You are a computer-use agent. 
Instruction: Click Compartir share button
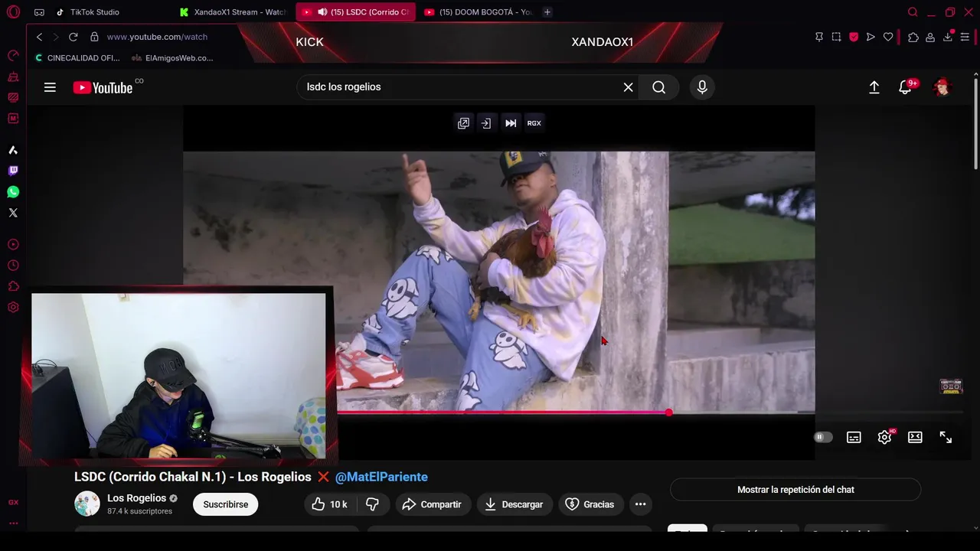pyautogui.click(x=432, y=504)
